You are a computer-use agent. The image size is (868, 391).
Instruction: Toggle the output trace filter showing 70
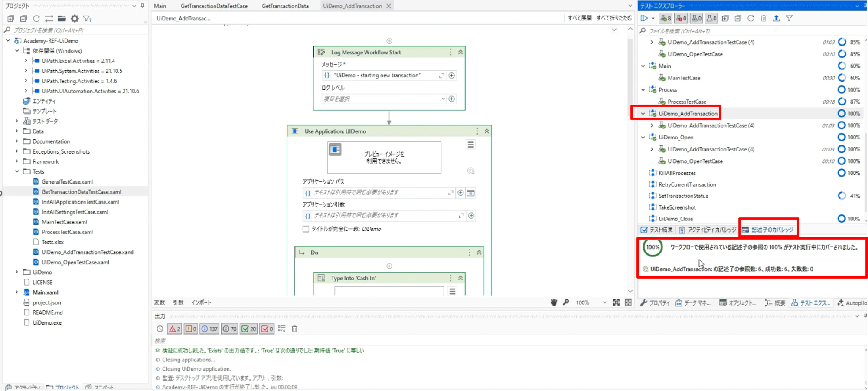229,329
